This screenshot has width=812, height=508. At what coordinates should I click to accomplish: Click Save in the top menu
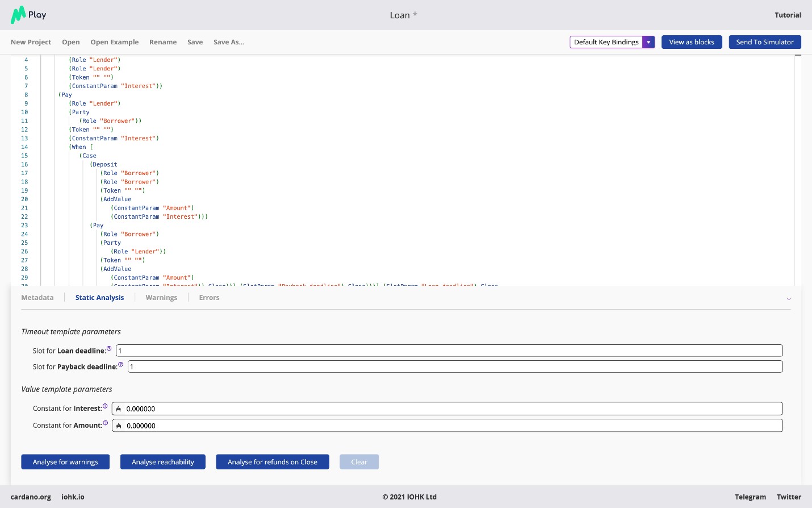195,42
